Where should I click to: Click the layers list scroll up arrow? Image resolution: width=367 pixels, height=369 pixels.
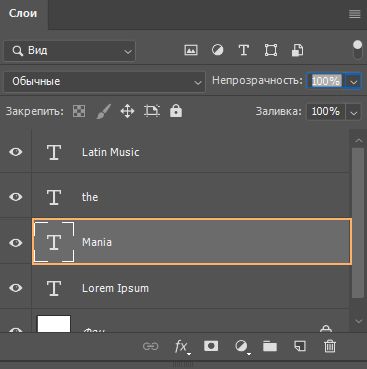click(358, 140)
